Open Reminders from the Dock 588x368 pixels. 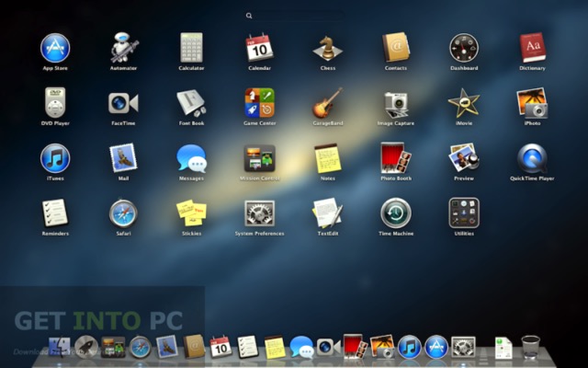(248, 347)
